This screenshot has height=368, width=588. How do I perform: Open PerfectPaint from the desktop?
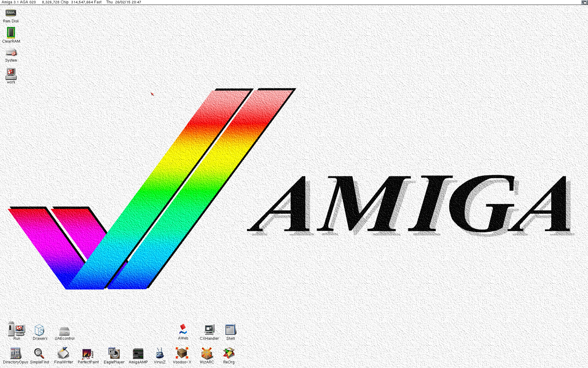88,354
